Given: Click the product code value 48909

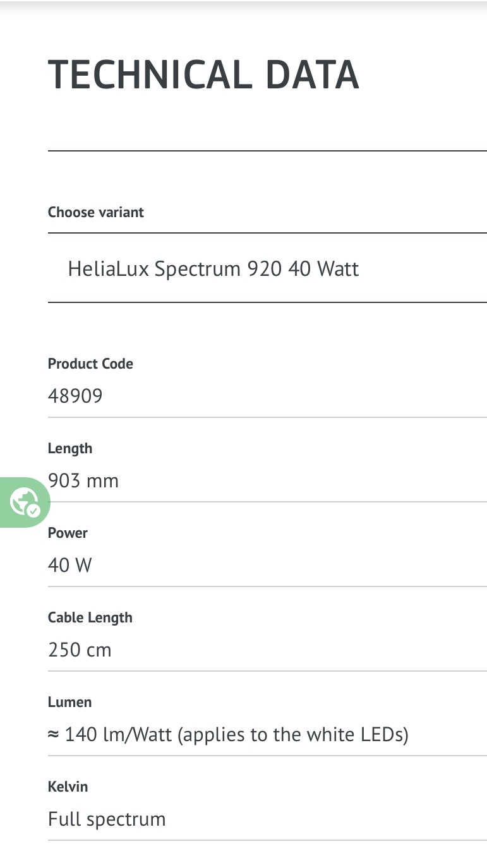Looking at the screenshot, I should tap(75, 396).
